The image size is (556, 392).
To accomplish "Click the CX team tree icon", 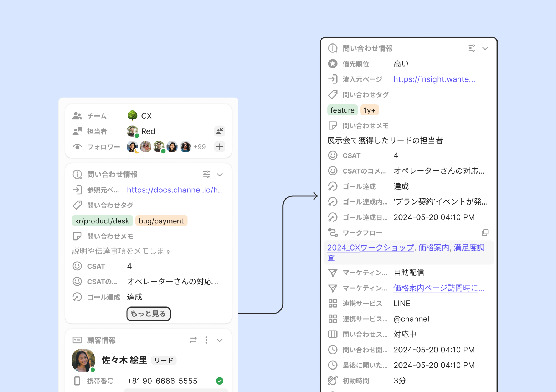I will 132,116.
